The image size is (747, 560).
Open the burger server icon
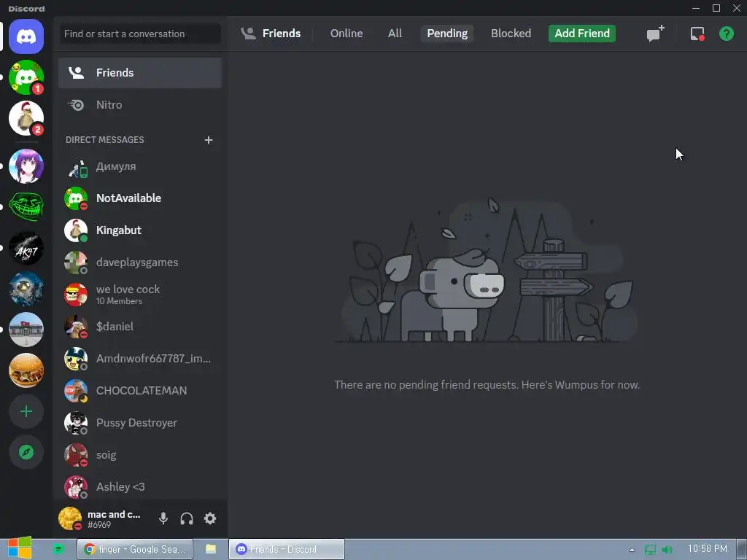[x=26, y=370]
